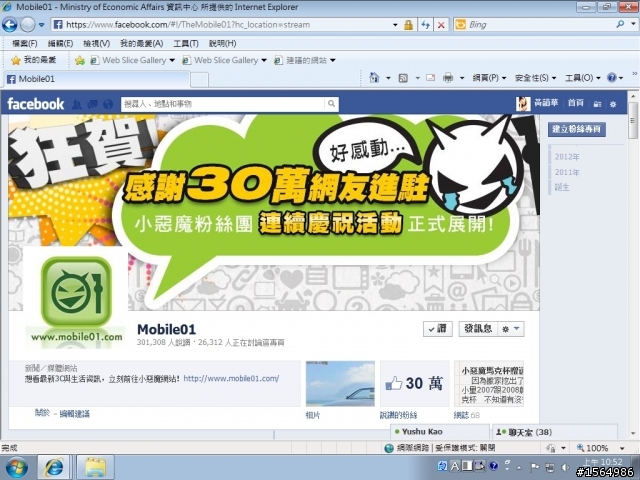
Task: Open the 相片 photos thumbnail
Action: [x=340, y=383]
